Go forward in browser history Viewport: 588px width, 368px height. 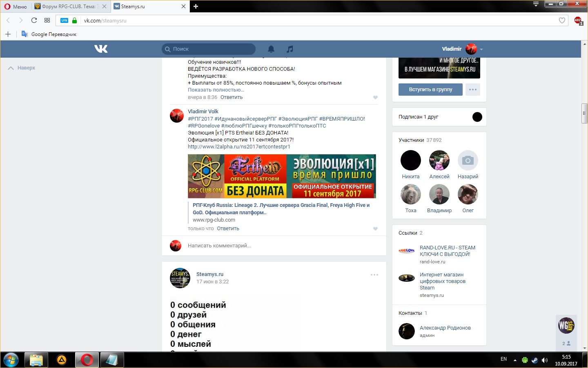click(x=21, y=20)
